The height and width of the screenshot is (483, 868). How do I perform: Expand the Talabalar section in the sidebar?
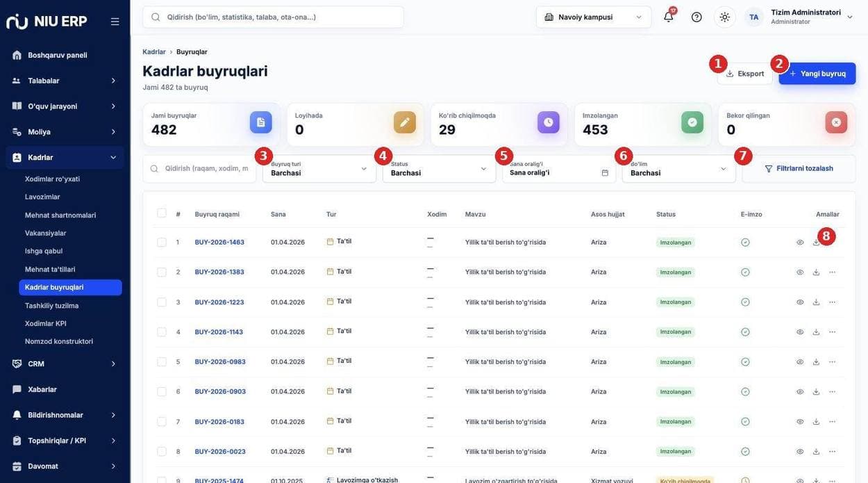(65, 81)
